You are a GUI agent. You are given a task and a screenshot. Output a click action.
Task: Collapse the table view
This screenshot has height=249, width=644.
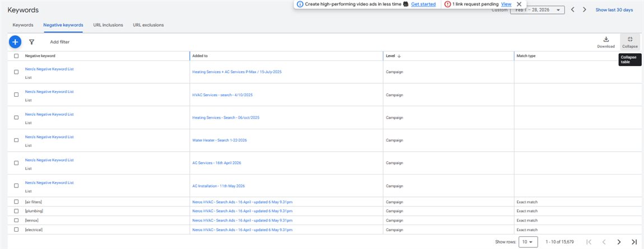[630, 43]
